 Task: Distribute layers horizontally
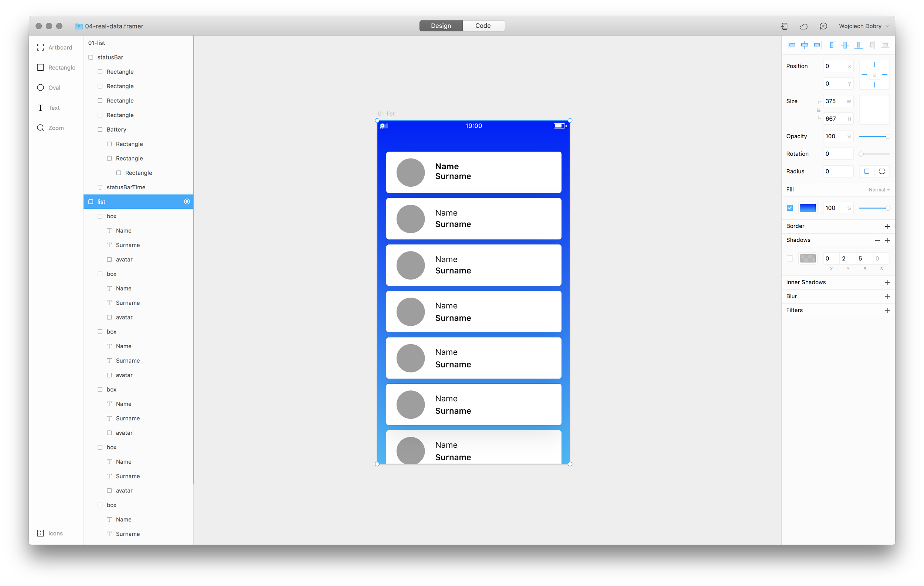(x=872, y=45)
